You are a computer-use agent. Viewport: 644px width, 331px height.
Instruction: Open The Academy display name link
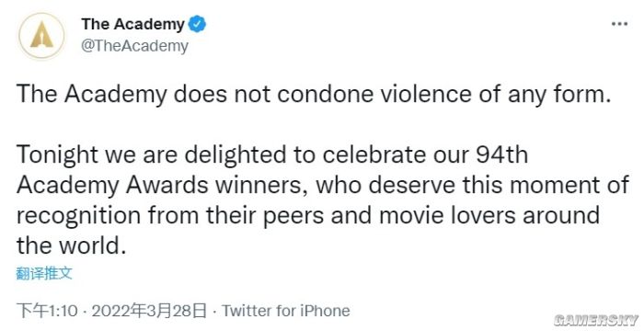pos(132,24)
